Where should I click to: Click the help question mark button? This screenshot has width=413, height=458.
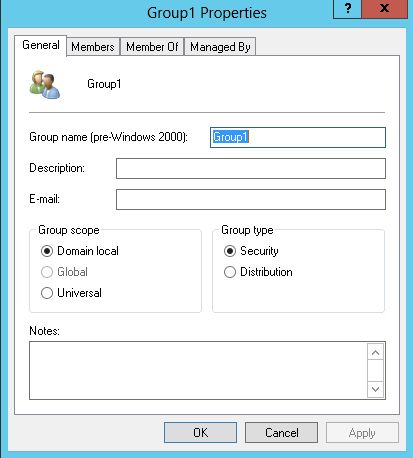tap(347, 8)
